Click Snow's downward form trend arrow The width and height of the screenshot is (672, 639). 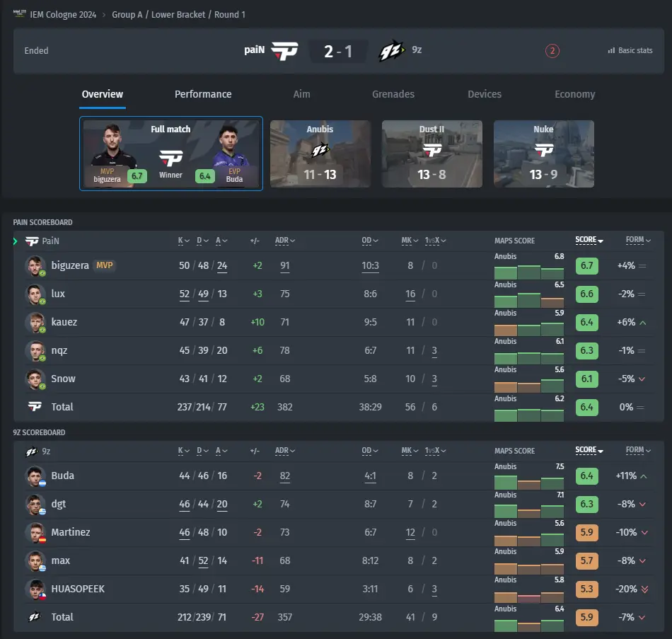coord(642,379)
